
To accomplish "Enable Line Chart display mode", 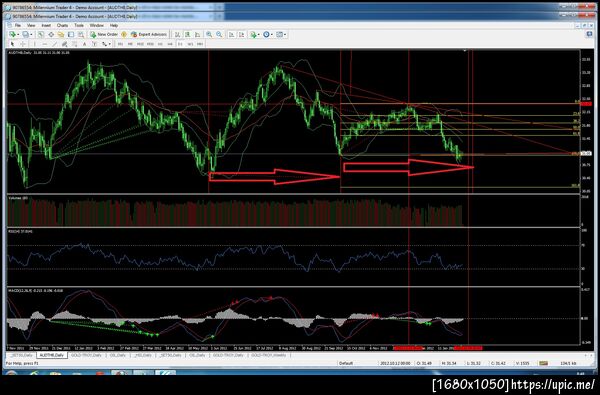I will click(x=197, y=34).
